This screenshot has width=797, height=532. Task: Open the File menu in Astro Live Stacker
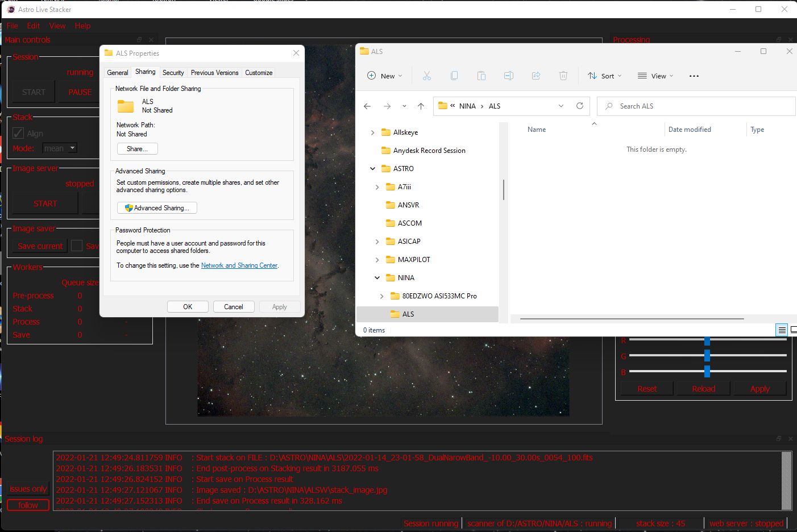[13, 26]
